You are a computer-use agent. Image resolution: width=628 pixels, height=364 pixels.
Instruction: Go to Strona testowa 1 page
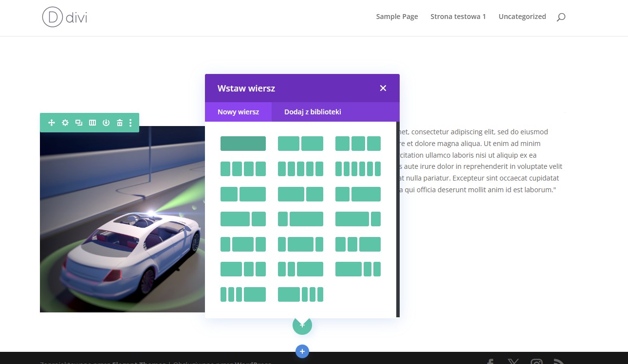tap(458, 17)
